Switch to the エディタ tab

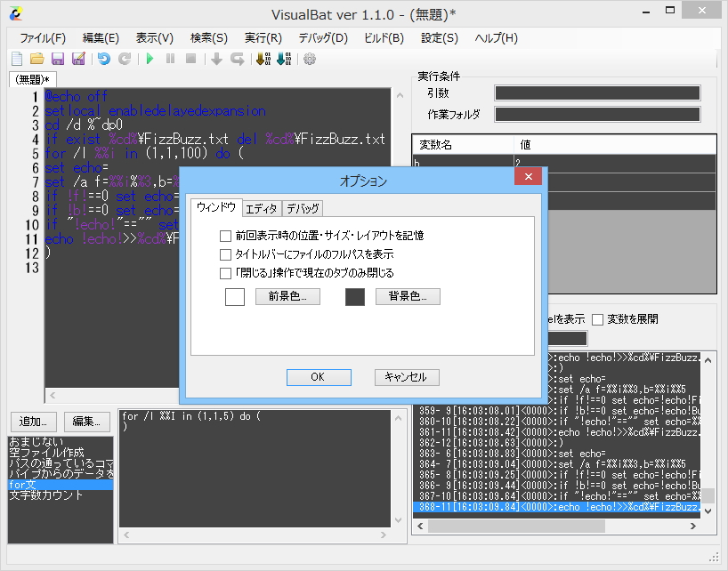click(262, 209)
